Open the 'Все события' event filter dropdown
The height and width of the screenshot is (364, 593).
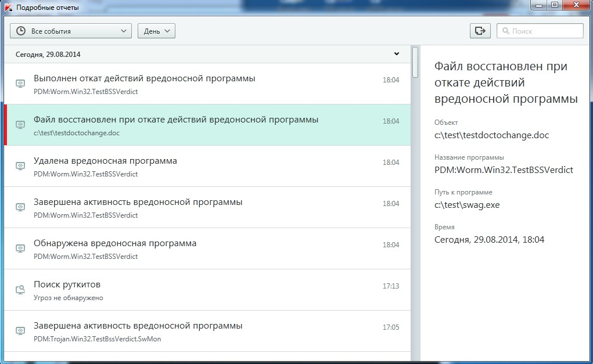71,31
